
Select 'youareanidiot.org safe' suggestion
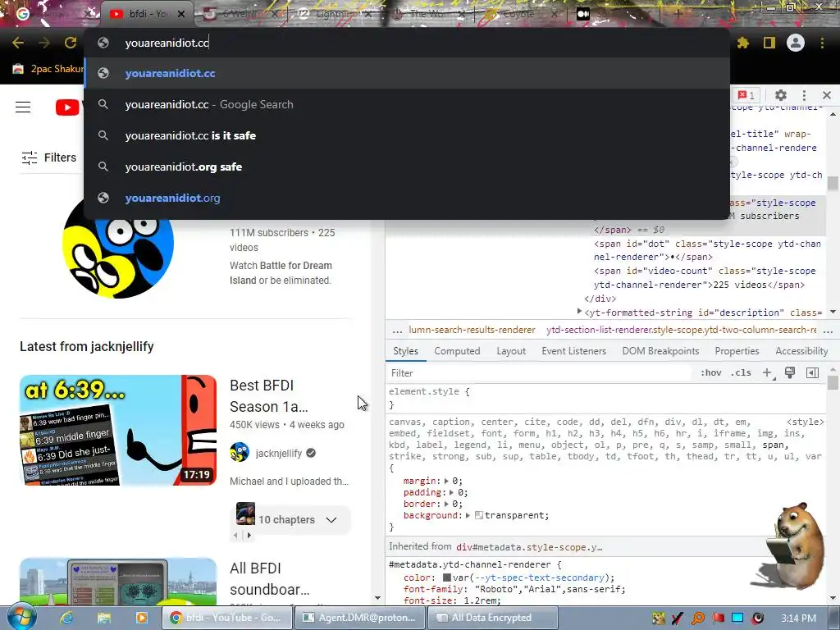tap(407, 167)
